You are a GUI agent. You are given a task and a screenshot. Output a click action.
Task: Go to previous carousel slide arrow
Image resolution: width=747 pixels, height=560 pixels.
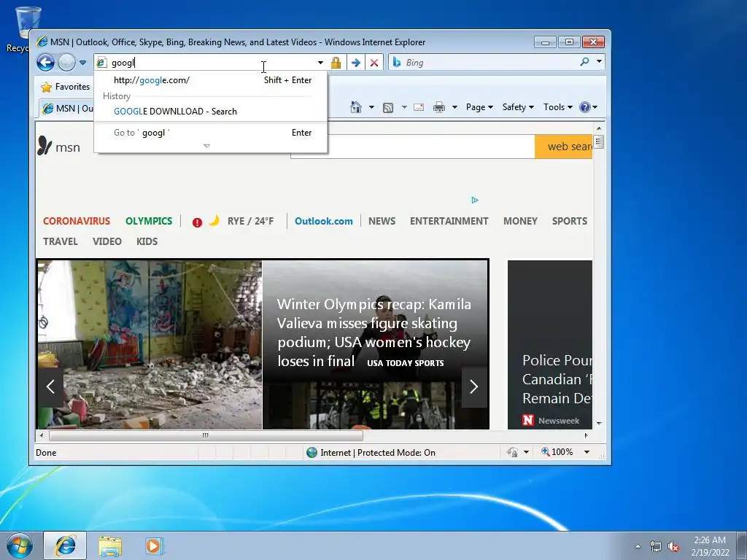50,386
